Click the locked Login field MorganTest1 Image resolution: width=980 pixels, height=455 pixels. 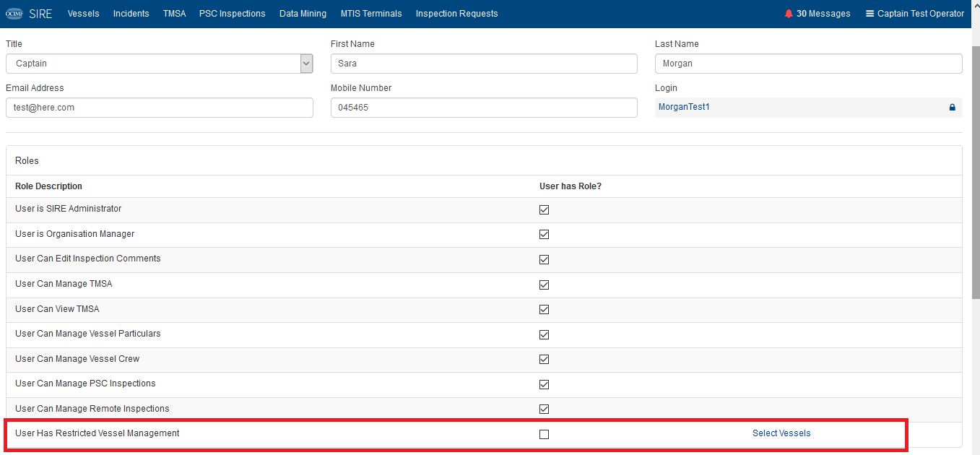click(809, 108)
